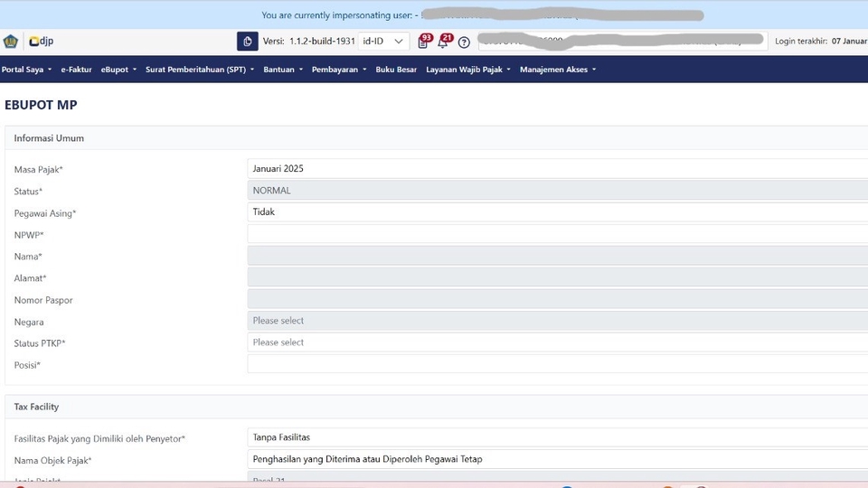Open the Status PTKP dropdown
Image resolution: width=868 pixels, height=488 pixels.
pos(557,343)
